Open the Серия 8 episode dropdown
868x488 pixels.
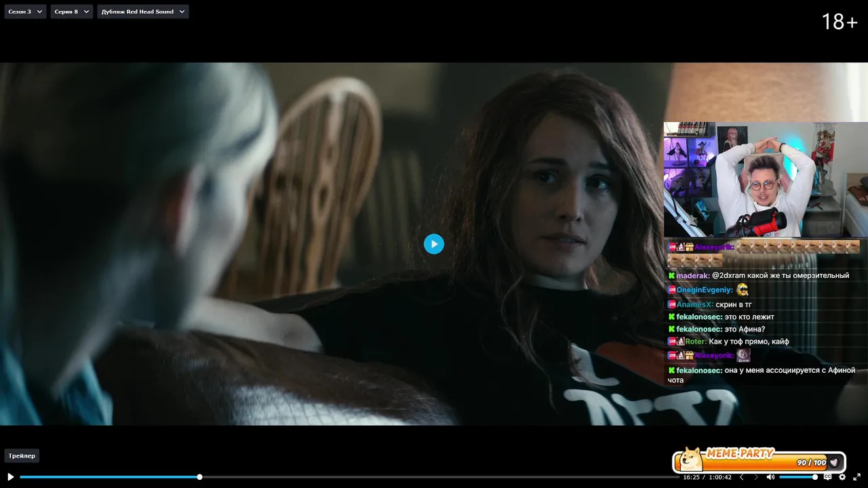click(x=71, y=12)
